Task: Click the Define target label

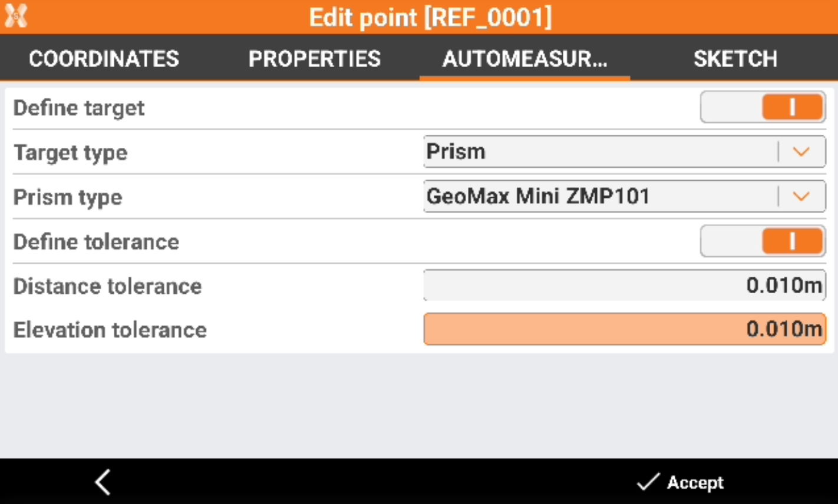Action: click(79, 108)
